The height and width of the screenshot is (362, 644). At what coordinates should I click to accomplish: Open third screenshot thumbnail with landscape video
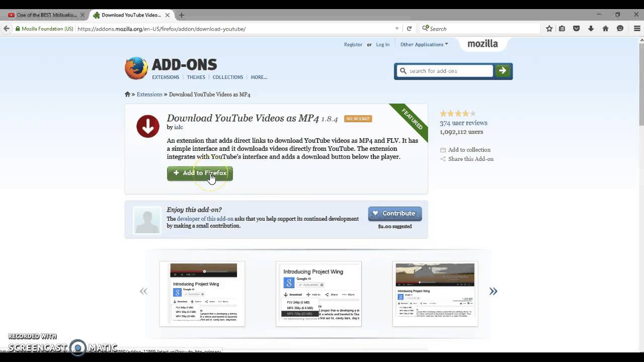pyautogui.click(x=435, y=294)
